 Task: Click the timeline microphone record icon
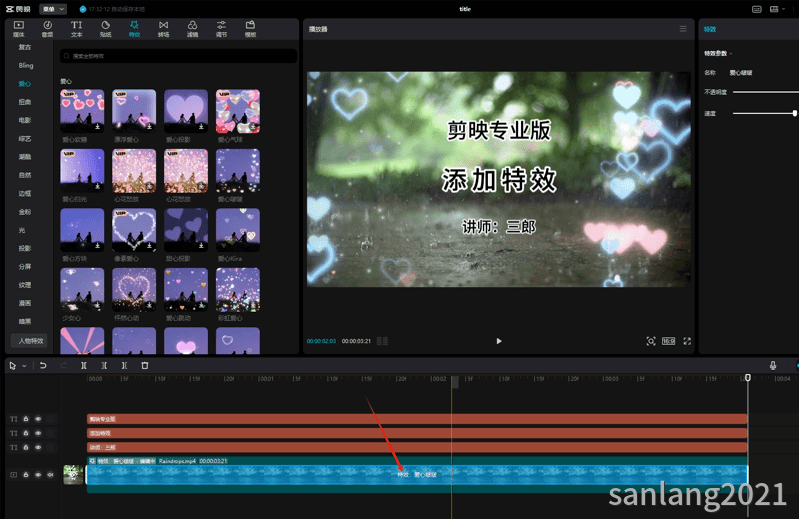click(773, 365)
